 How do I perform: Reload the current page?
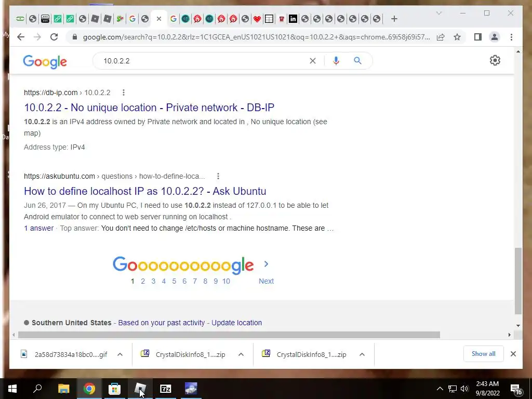pos(54,37)
